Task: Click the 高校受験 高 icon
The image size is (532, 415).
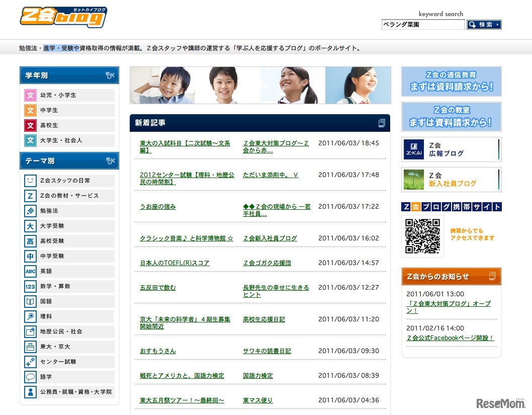Action: click(30, 241)
